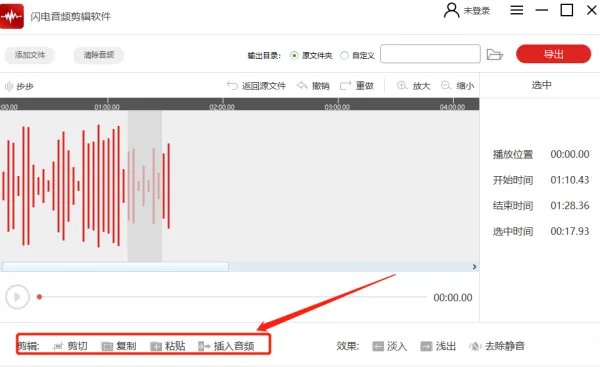
Task: Click the 重做 redo label
Action: (364, 86)
